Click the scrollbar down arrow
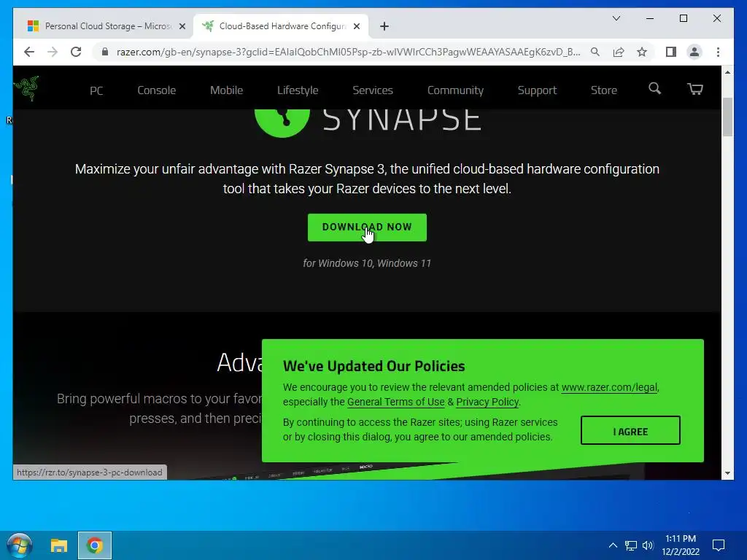Image resolution: width=747 pixels, height=560 pixels. [x=727, y=473]
